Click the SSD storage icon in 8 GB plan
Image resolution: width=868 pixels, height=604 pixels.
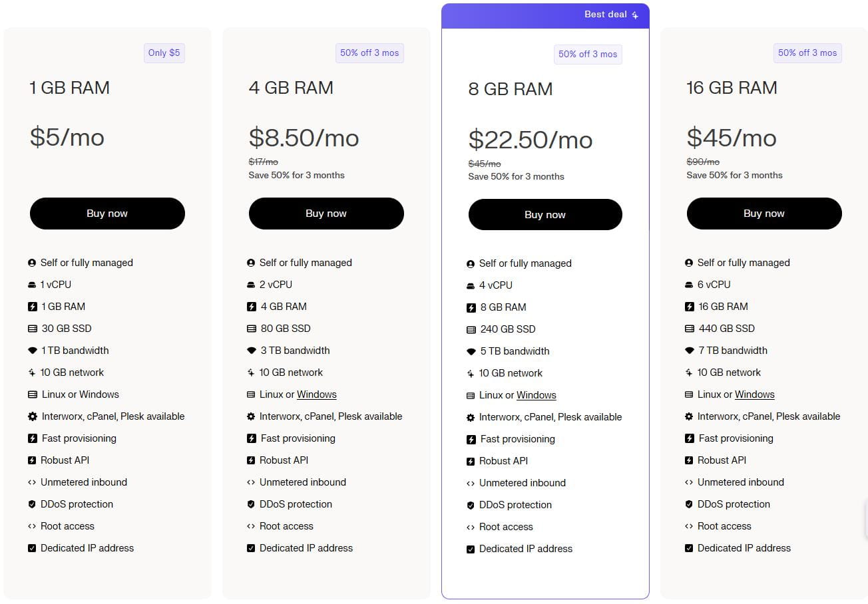click(x=471, y=329)
